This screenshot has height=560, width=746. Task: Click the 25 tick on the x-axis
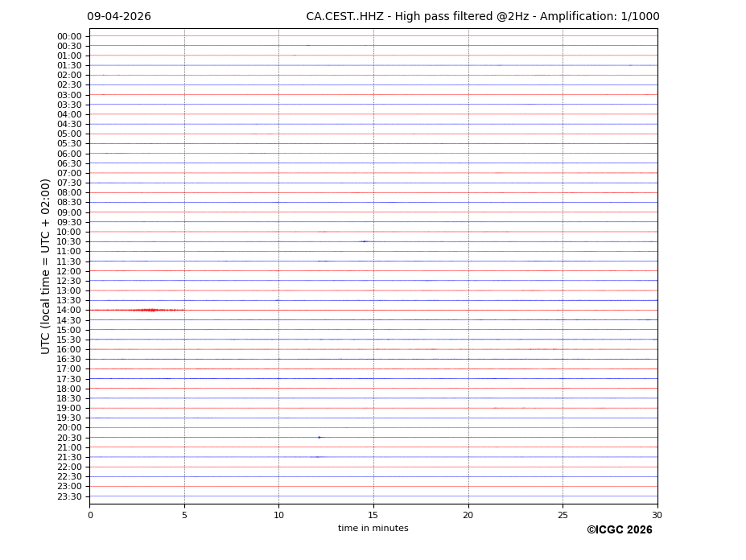563,515
